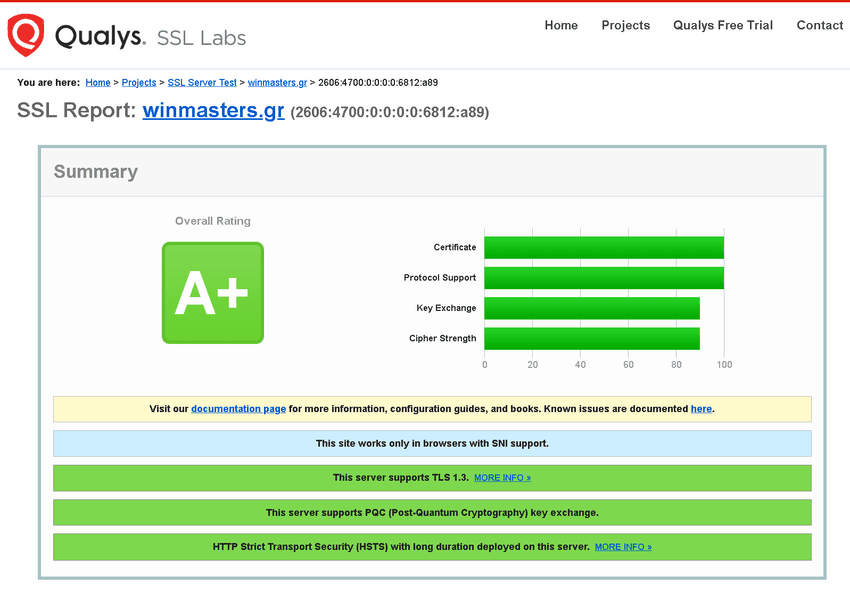Open winmasters.gr link in the SSL Report title
This screenshot has height=590, width=850.
213,110
